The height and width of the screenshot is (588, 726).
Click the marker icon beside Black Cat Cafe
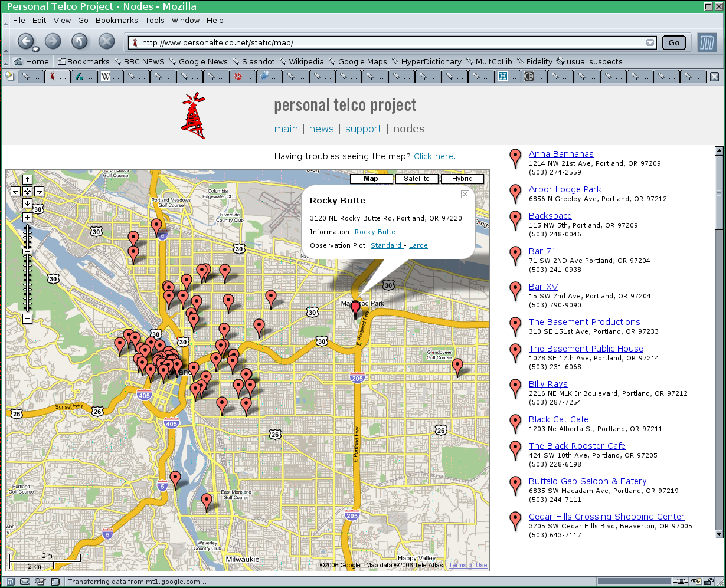(x=515, y=424)
